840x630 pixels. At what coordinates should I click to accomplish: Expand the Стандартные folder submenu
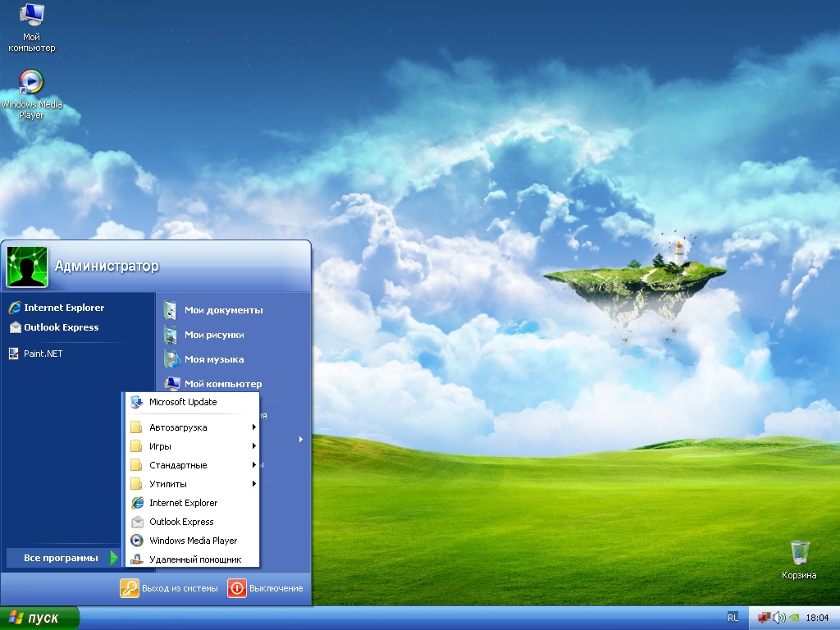pyautogui.click(x=192, y=465)
